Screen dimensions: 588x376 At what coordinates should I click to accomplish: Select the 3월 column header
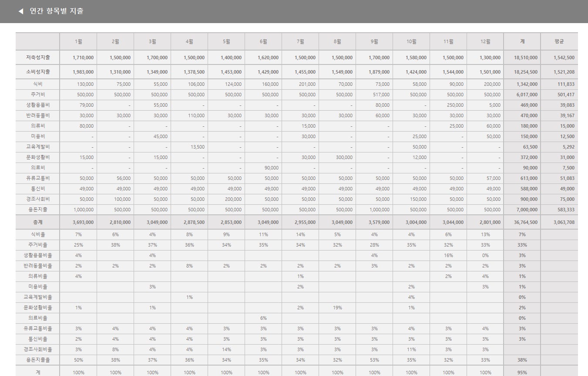pyautogui.click(x=152, y=41)
